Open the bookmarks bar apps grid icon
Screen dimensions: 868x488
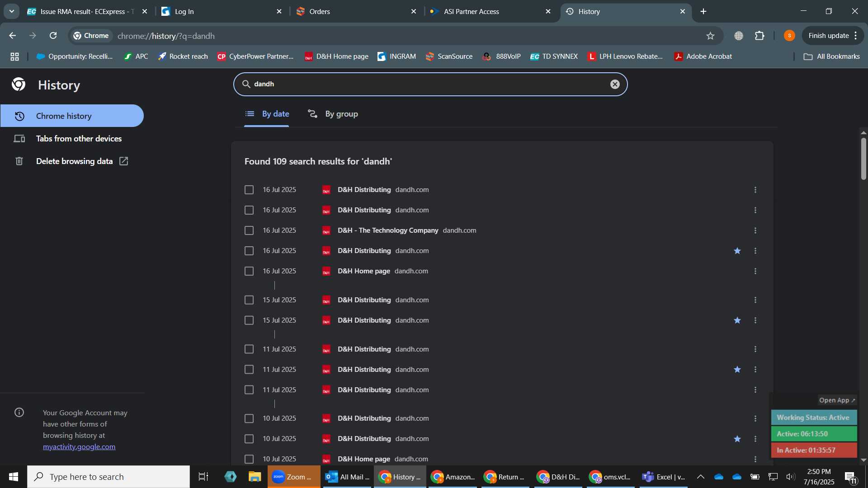14,56
